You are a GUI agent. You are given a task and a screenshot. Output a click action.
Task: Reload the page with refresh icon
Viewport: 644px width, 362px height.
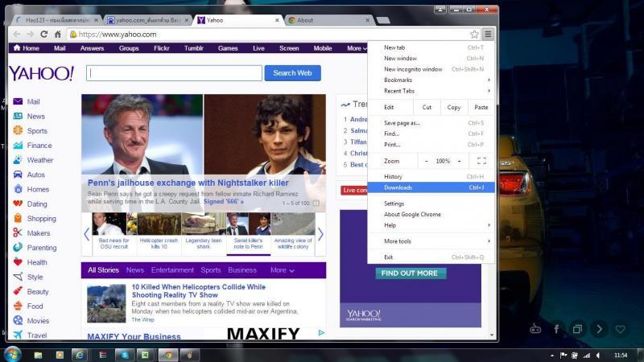(44, 34)
